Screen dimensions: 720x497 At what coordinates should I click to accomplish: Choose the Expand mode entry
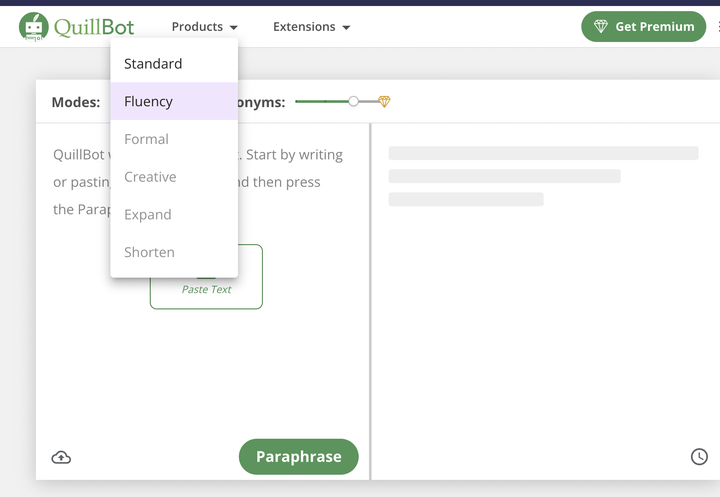click(148, 215)
